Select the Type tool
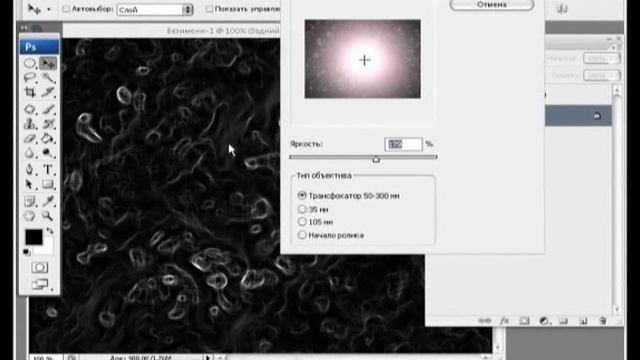This screenshot has width=640, height=360. 48,169
